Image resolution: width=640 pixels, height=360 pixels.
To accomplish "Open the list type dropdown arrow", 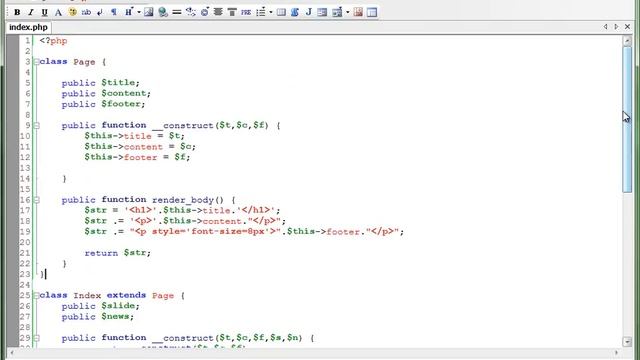I will pos(271,12).
